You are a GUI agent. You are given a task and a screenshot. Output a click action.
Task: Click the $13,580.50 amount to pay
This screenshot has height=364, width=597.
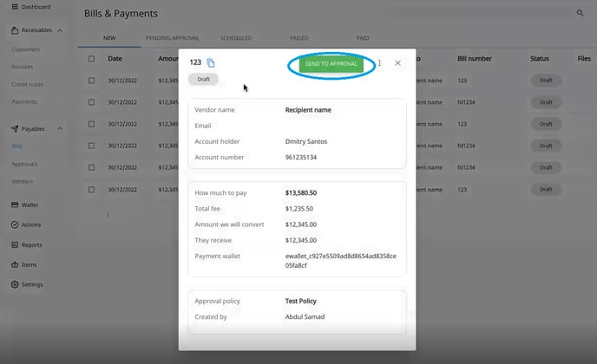point(301,193)
